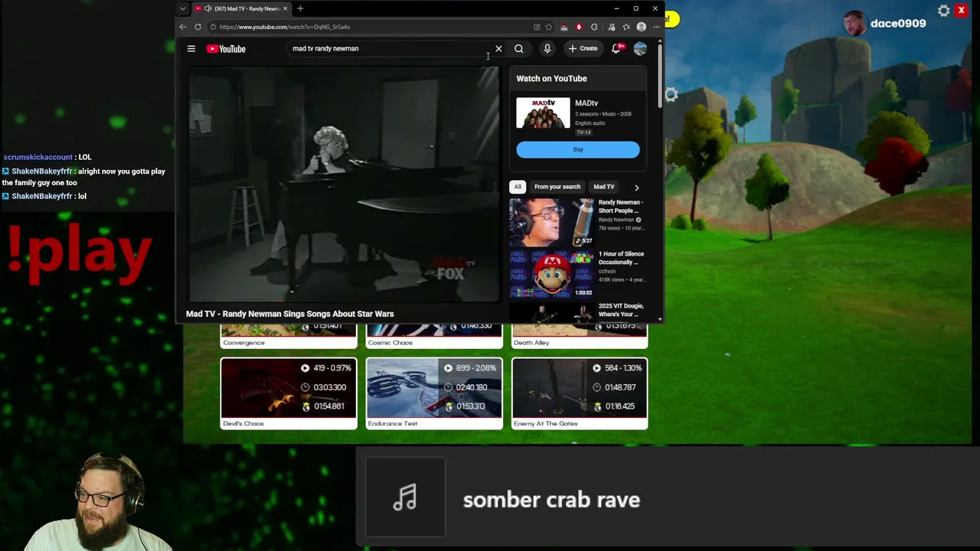Open the 2025 VIT Dougie video title
980x551 pixels.
[621, 310]
